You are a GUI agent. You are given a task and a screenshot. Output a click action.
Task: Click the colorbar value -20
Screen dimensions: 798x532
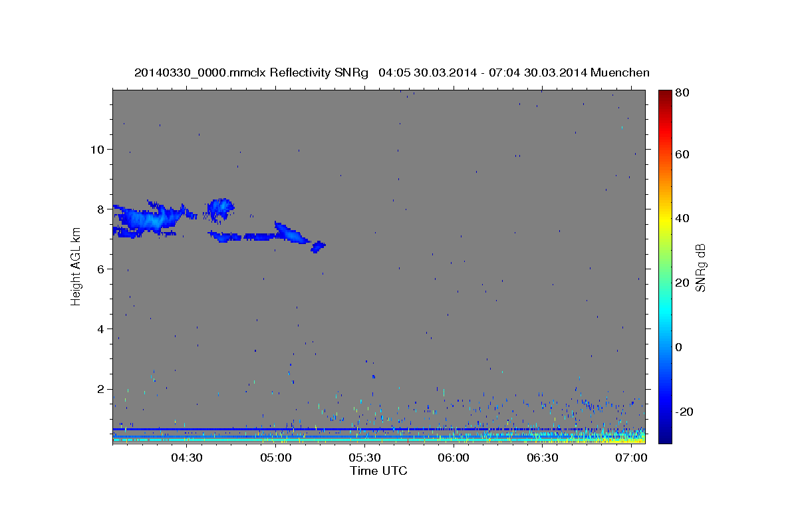click(x=684, y=412)
